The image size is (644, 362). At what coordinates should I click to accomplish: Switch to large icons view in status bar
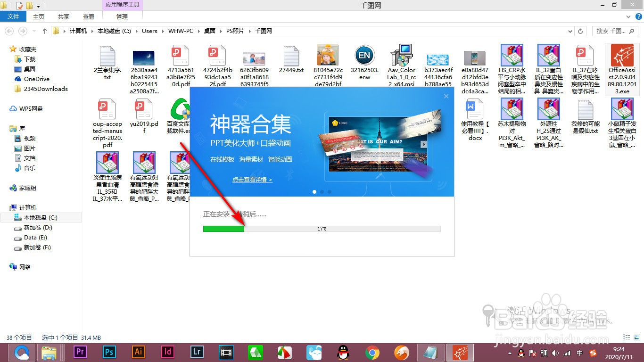636,337
